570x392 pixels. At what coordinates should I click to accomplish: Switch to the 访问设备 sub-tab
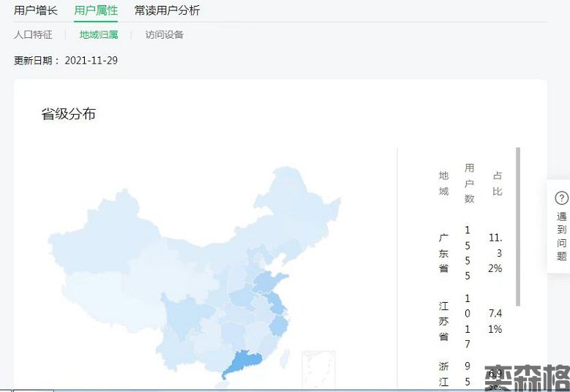coord(164,34)
